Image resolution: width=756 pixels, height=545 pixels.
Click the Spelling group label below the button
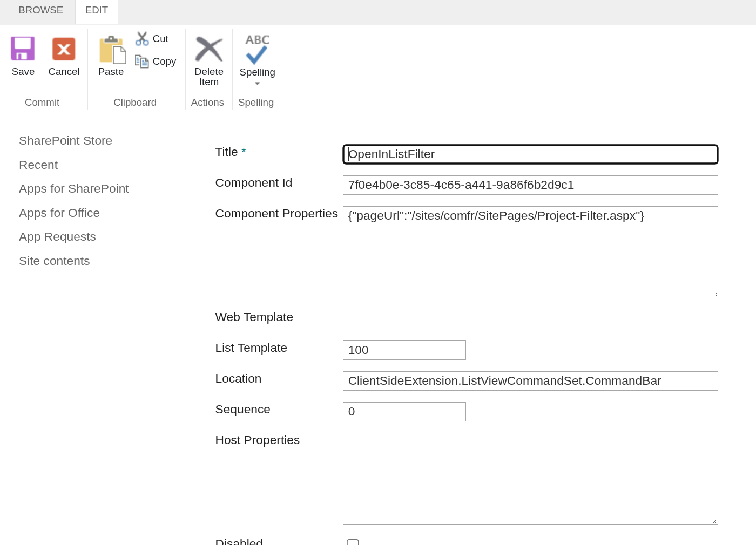(x=256, y=103)
